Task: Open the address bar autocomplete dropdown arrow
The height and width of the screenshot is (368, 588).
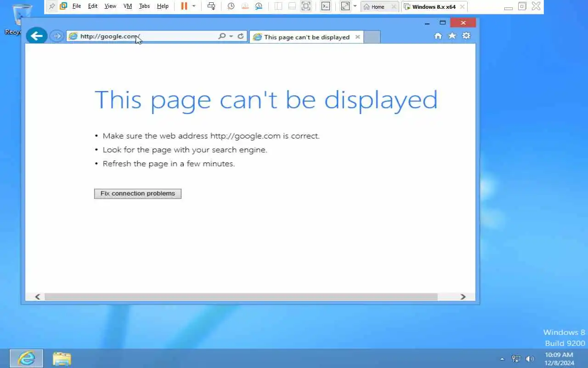Action: pyautogui.click(x=231, y=36)
